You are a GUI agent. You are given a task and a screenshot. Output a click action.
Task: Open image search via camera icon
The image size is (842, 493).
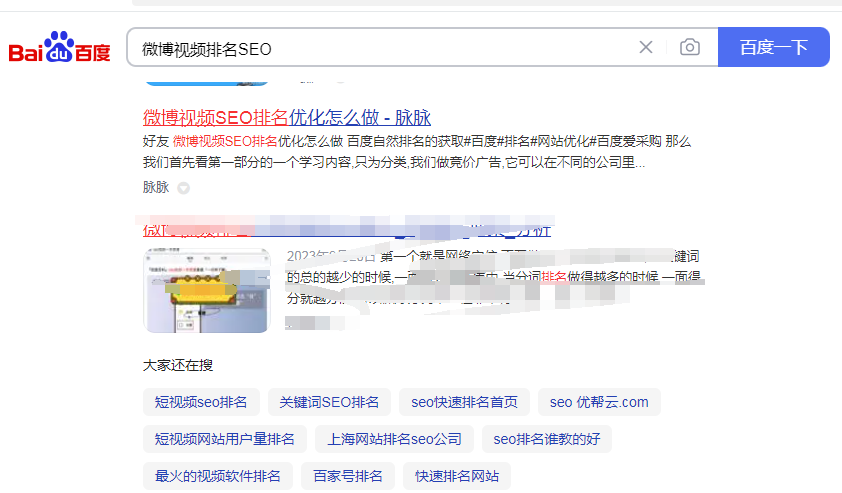coord(689,47)
